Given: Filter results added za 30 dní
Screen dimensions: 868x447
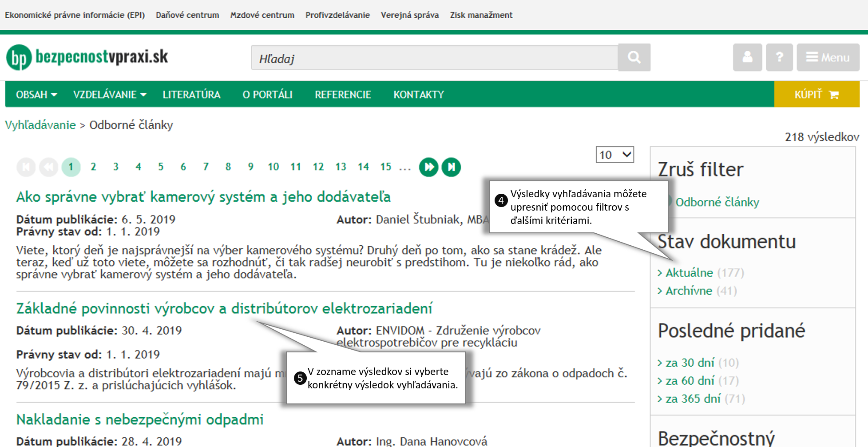Looking at the screenshot, I should click(x=690, y=363).
